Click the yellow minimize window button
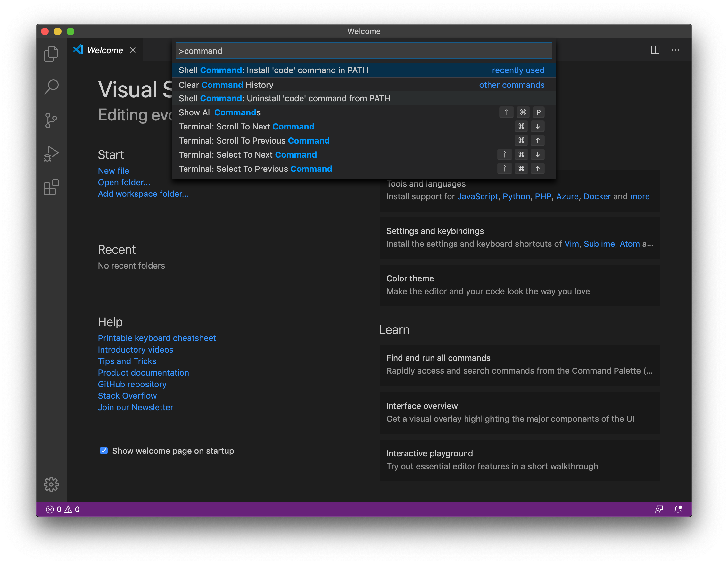 58,31
